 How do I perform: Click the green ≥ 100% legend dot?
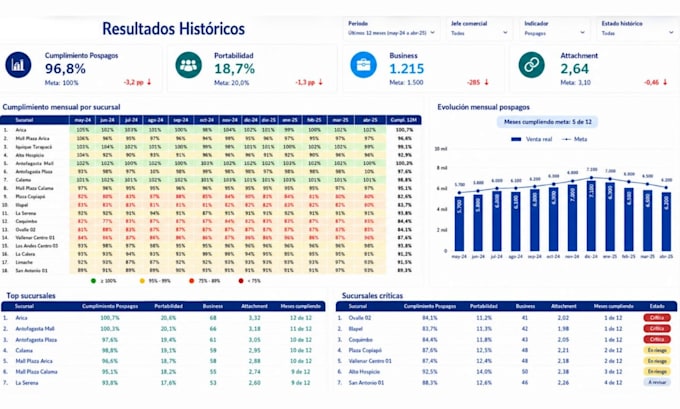tap(93, 281)
